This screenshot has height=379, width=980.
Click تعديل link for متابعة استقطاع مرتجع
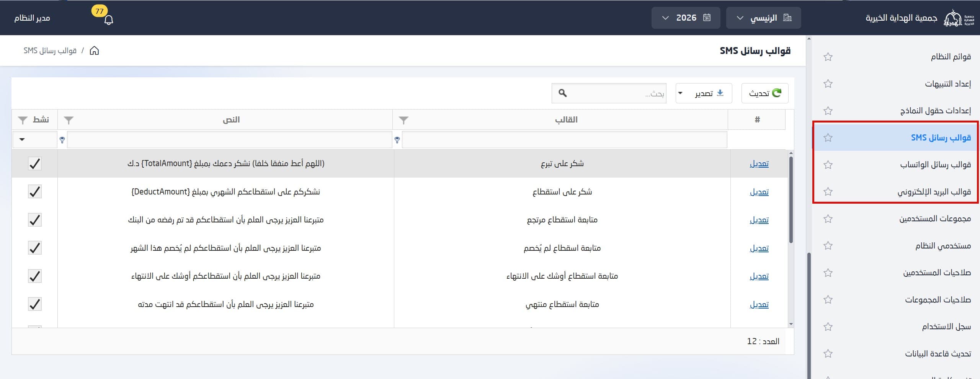point(759,220)
